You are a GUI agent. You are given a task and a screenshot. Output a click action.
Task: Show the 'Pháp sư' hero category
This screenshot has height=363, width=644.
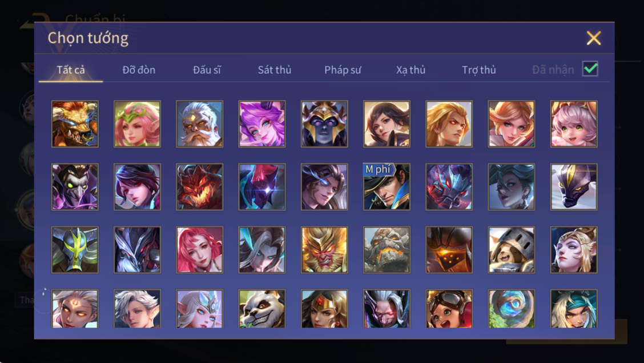343,70
